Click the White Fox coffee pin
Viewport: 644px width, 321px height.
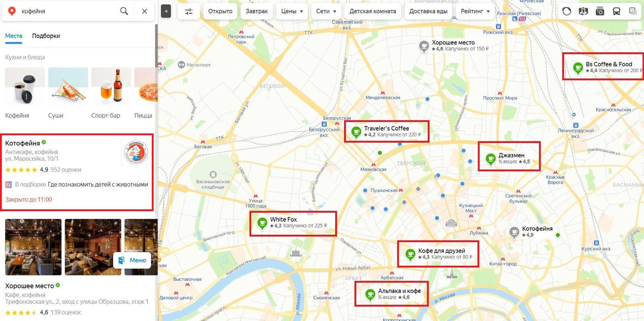pyautogui.click(x=262, y=223)
